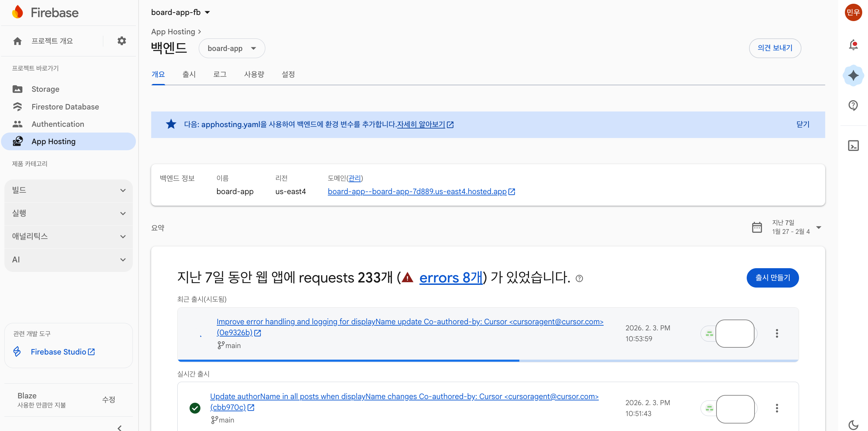Click the user account avatar 민우
Screen dimensions: 868x431
pyautogui.click(x=853, y=13)
